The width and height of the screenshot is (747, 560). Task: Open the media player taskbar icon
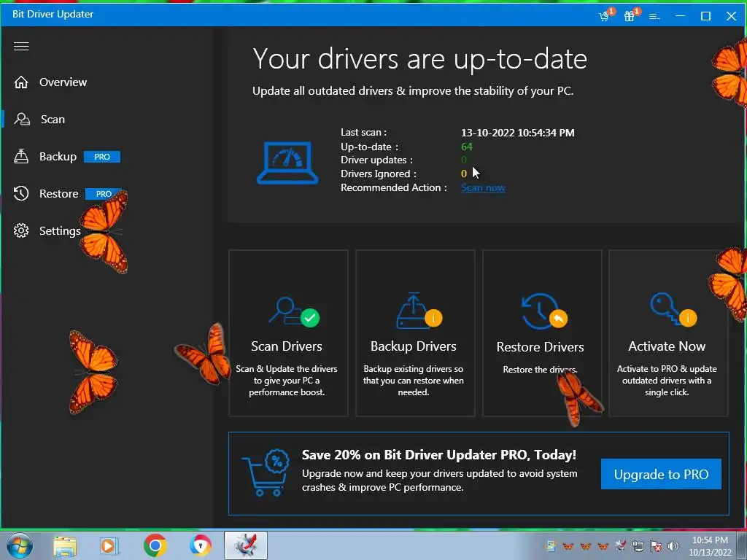(x=109, y=546)
